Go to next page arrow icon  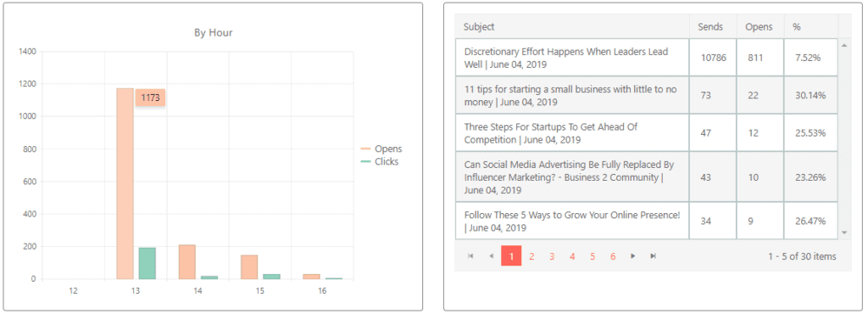click(x=632, y=255)
